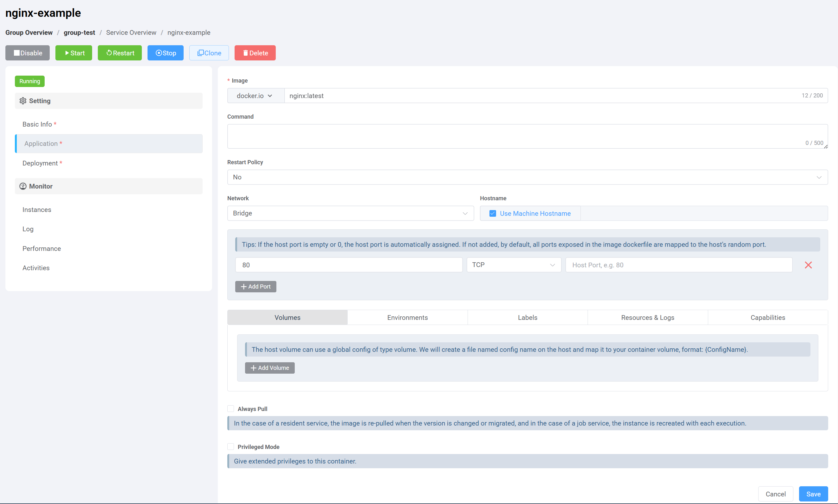Image resolution: width=838 pixels, height=504 pixels.
Task: Save the application settings
Action: click(x=813, y=494)
